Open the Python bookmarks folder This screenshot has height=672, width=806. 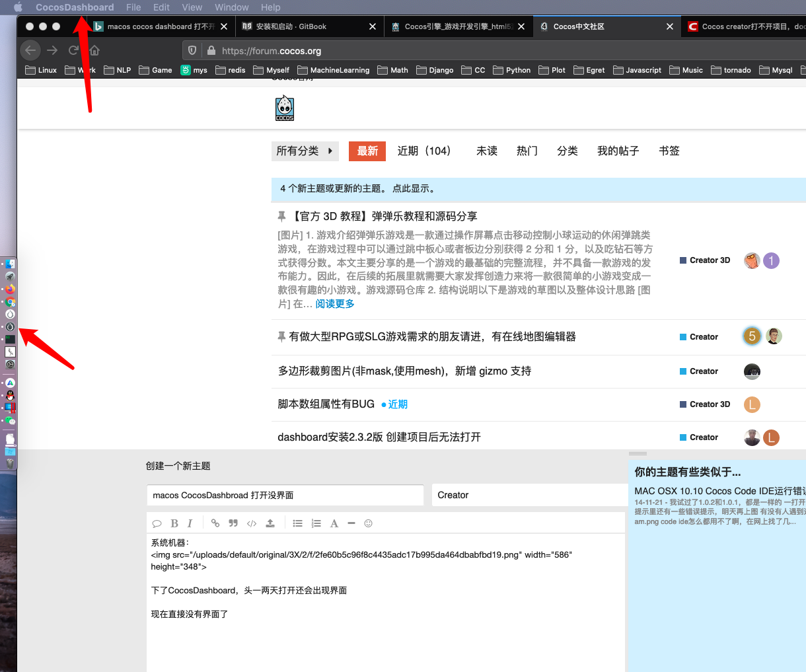click(512, 70)
